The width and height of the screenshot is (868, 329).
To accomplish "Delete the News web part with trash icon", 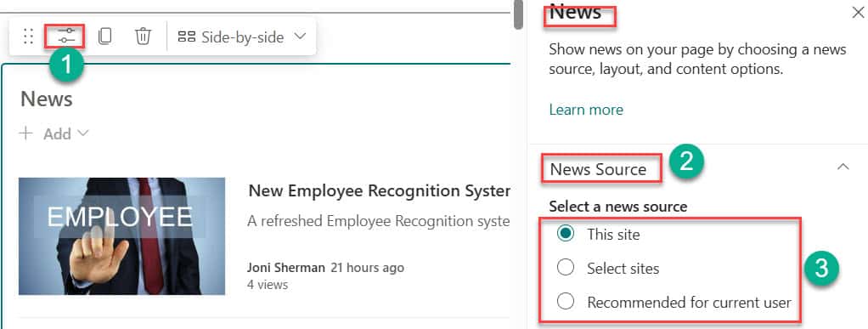I will pos(143,37).
